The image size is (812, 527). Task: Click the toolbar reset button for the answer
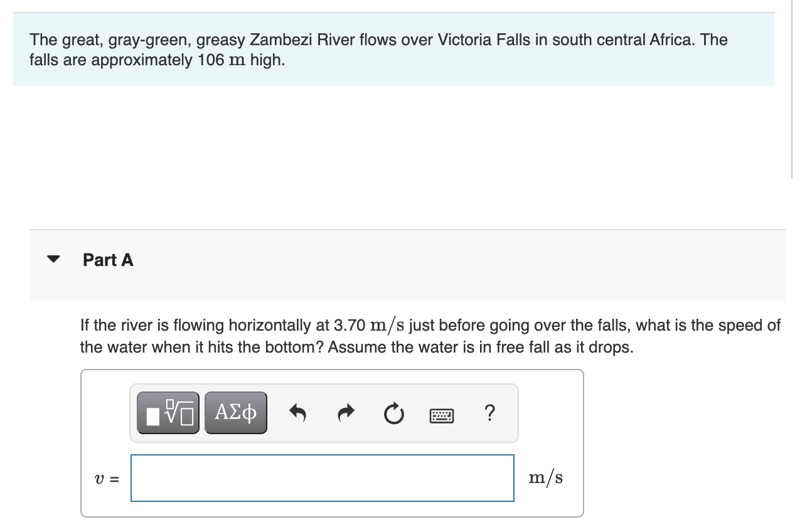point(393,412)
